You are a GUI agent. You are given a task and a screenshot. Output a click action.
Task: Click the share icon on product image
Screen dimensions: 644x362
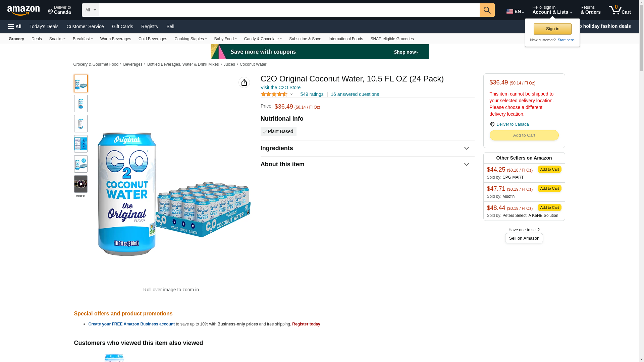[x=244, y=82]
